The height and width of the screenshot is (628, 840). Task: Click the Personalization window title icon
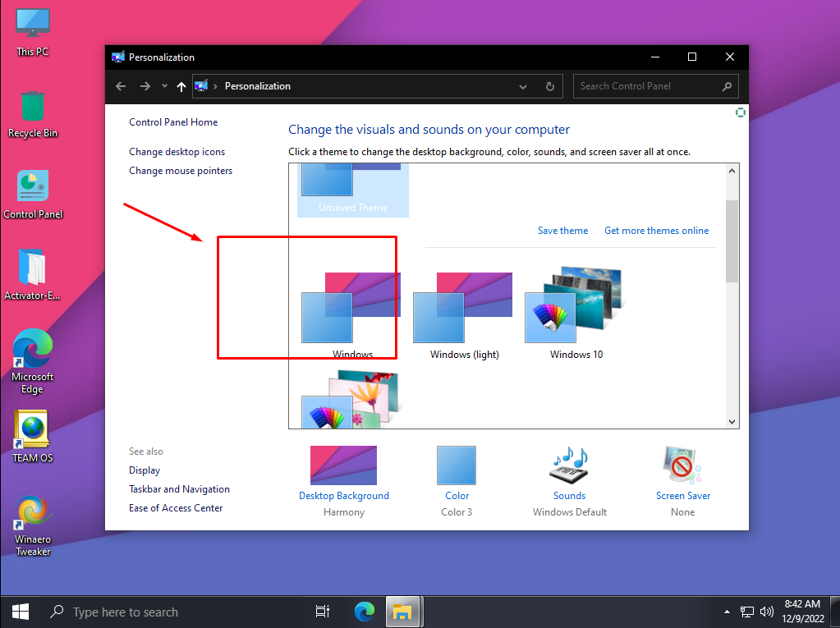point(118,57)
